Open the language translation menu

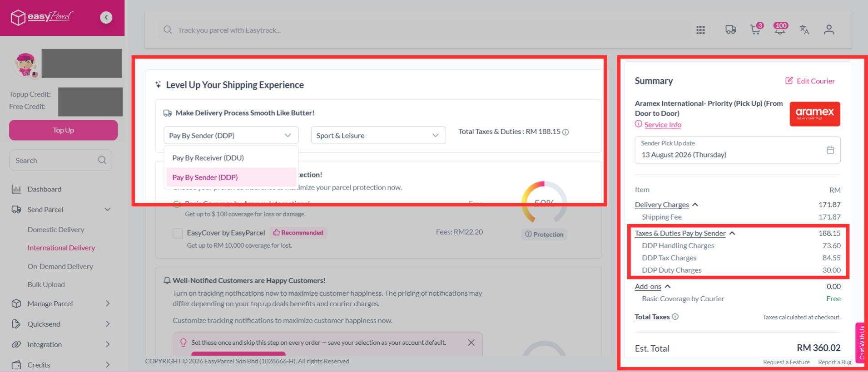[x=804, y=30]
